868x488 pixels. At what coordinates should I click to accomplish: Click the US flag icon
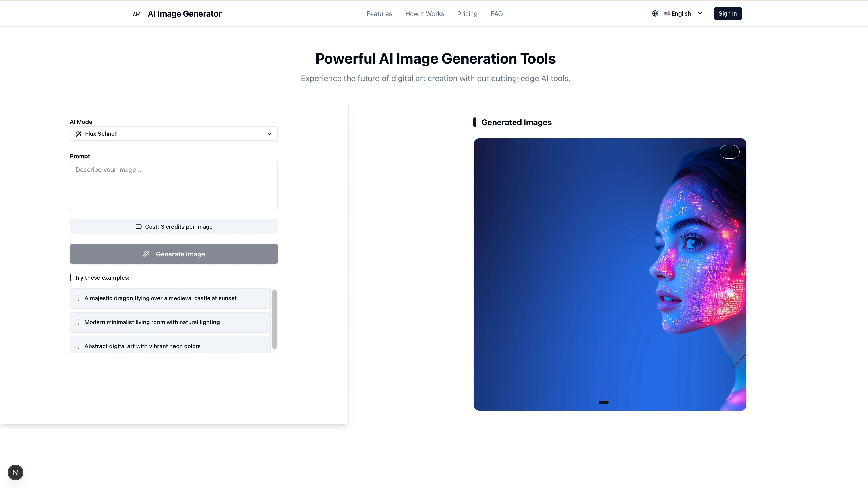pos(667,13)
